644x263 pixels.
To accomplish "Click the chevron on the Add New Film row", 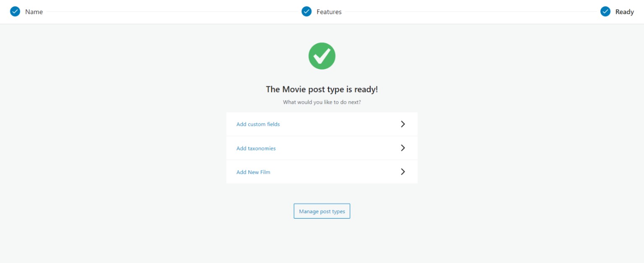I will coord(403,172).
